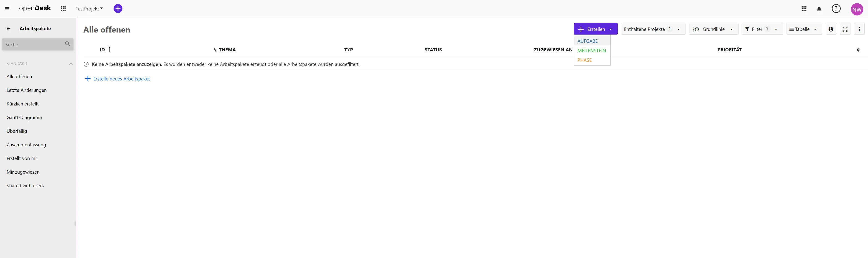Viewport: 868px width, 258px height.
Task: Open the Enthaltene Projekte dropdown
Action: 652,29
